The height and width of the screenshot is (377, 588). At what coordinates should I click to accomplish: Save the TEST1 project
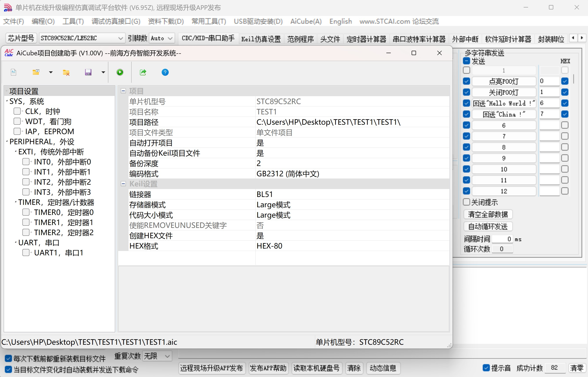click(x=88, y=72)
